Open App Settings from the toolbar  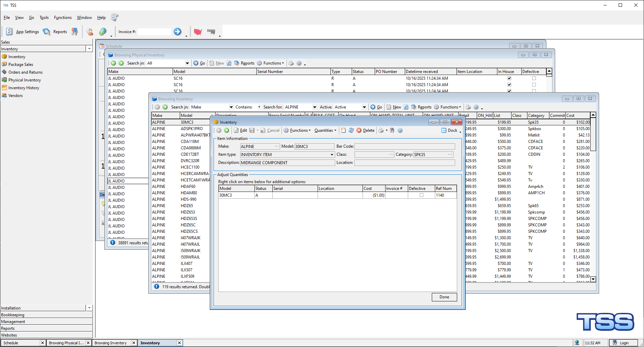click(23, 32)
